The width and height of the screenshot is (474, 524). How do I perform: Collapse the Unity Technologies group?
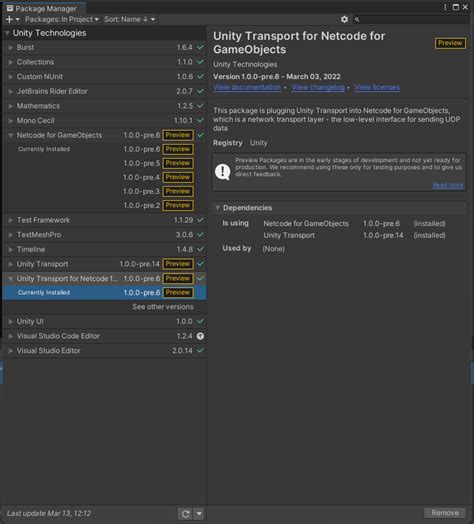pos(7,33)
